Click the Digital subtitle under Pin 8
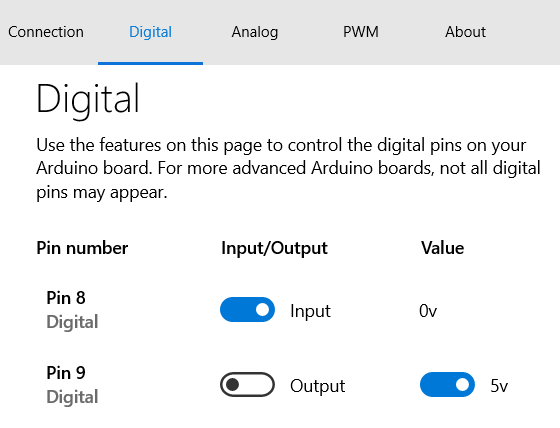This screenshot has height=428, width=560. (72, 322)
